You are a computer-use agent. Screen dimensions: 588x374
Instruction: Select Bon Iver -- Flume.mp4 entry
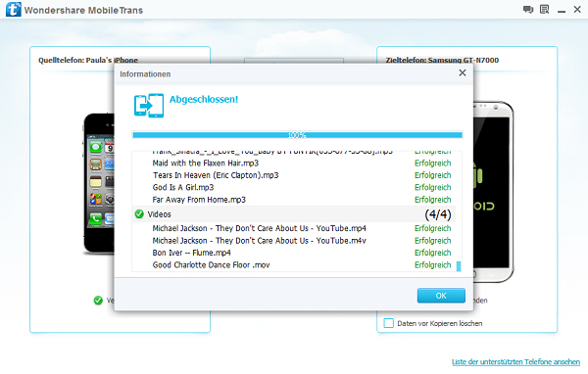click(192, 253)
